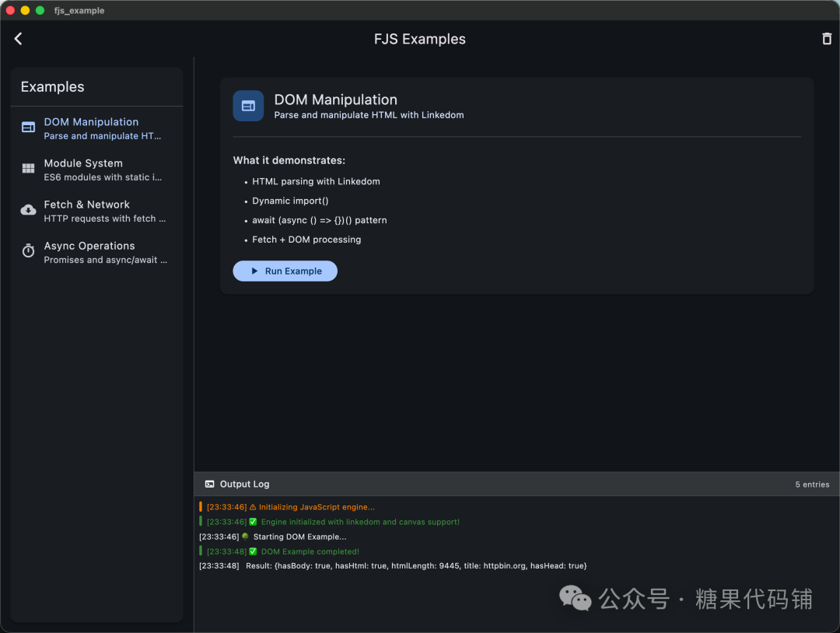Click the 'Parse and manipulate HT...' sidebar description
Screen dimensions: 840x633
[103, 136]
